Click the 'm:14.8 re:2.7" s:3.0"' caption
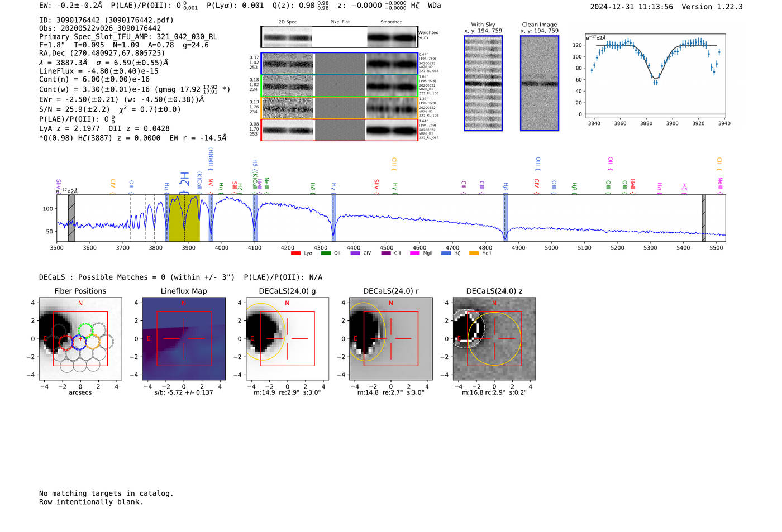 pos(391,392)
